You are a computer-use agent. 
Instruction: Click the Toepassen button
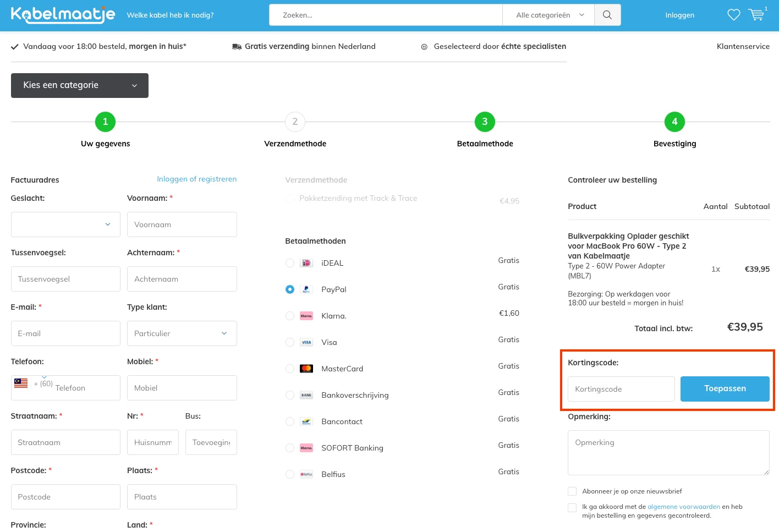click(x=725, y=389)
